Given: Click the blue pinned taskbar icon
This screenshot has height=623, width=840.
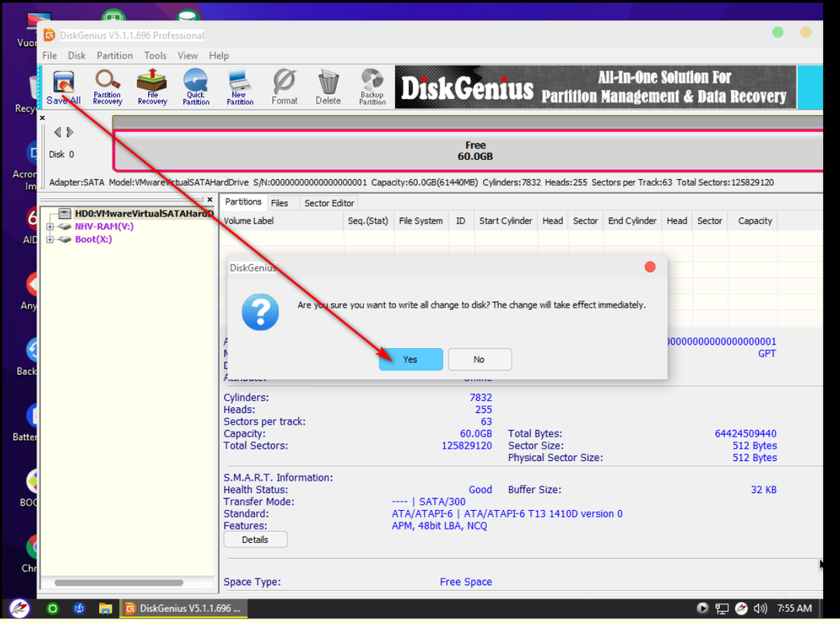Looking at the screenshot, I should [79, 608].
